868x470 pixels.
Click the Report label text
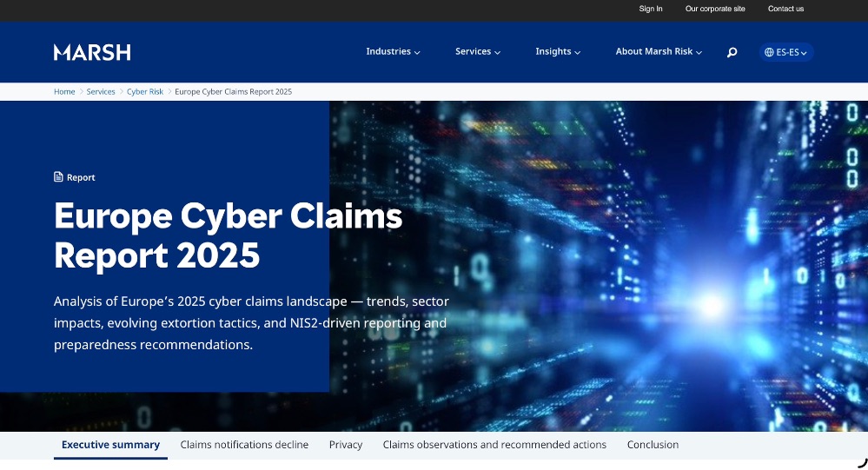pos(81,177)
